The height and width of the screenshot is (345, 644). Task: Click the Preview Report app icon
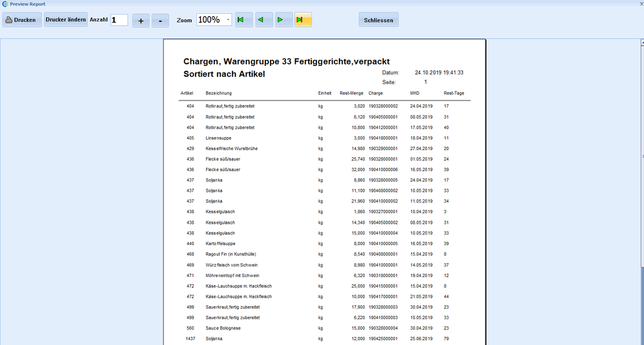[x=5, y=4]
